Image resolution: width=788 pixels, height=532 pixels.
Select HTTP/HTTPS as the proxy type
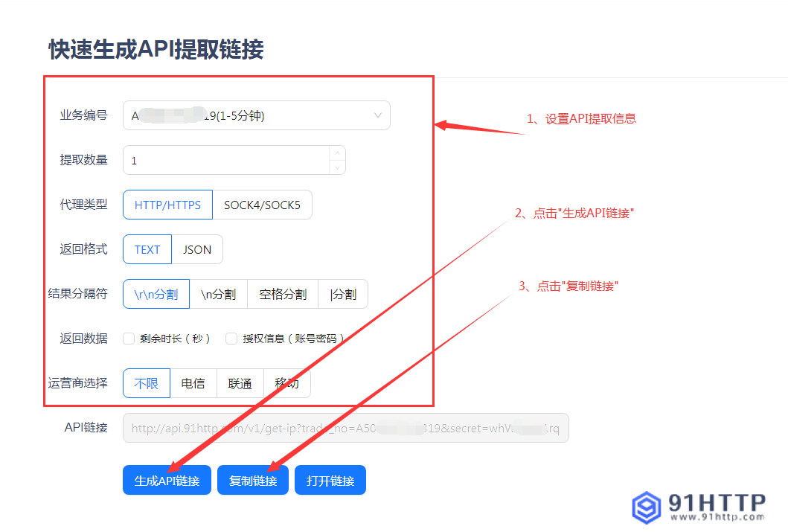tap(167, 204)
